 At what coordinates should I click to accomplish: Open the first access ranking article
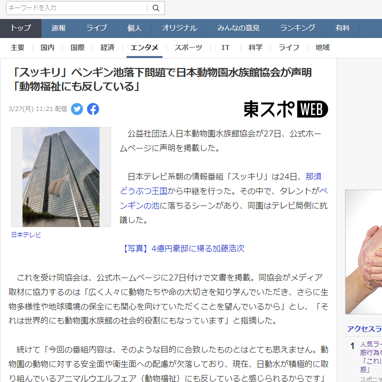371,357
